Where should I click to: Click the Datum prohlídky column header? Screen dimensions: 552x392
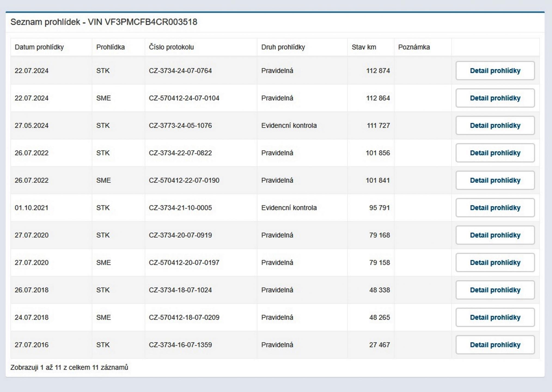point(39,47)
